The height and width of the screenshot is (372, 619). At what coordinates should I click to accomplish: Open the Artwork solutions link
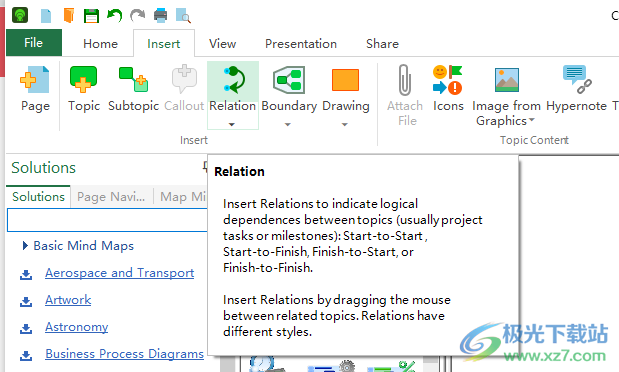click(68, 300)
